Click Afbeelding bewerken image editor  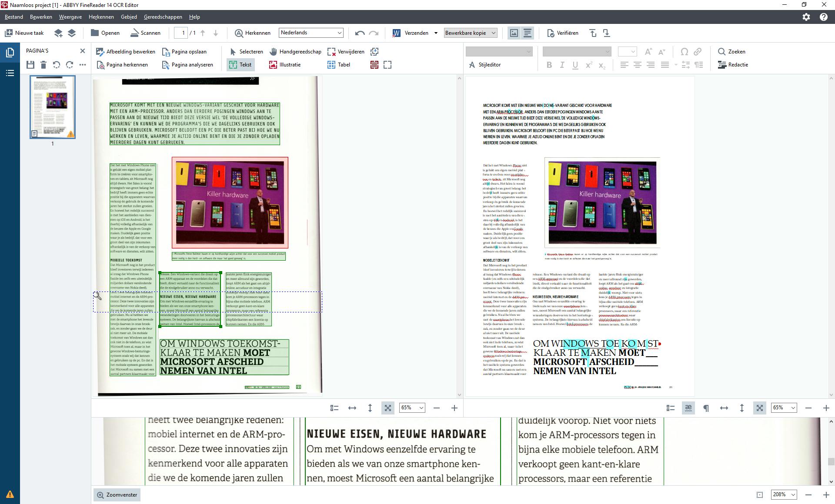click(126, 52)
